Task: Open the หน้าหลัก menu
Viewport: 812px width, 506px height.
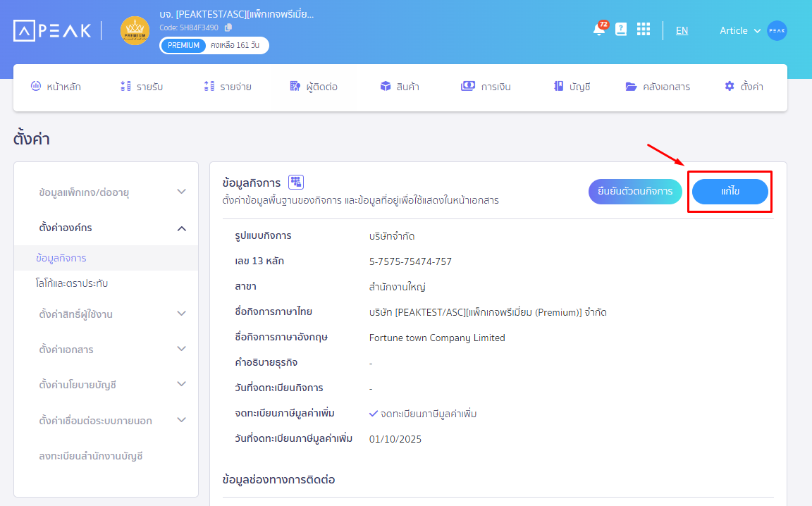Action: click(x=56, y=87)
